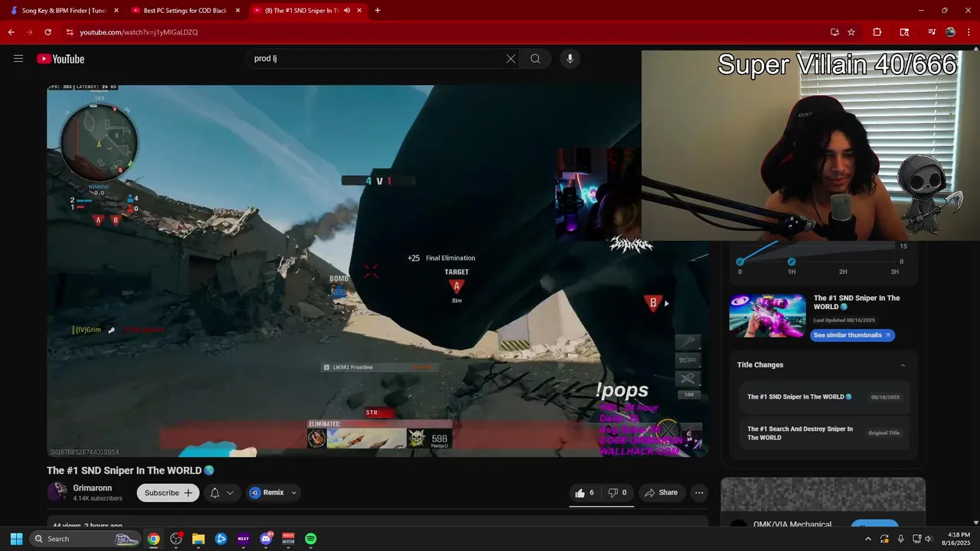Dislike the video with thumbs down
This screenshot has width=980, height=551.
[618, 493]
